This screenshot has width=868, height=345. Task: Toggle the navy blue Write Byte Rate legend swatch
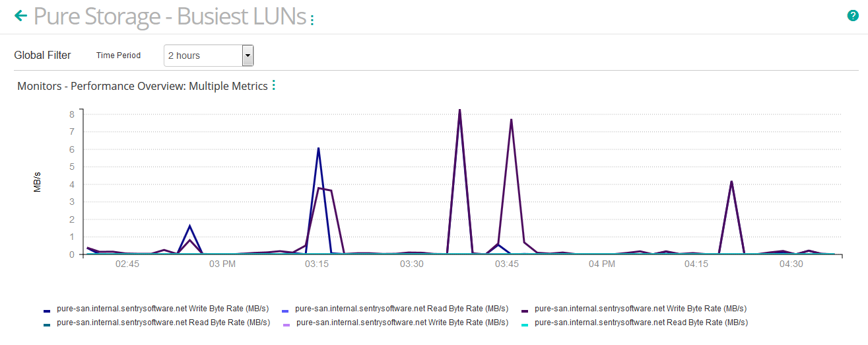(47, 310)
